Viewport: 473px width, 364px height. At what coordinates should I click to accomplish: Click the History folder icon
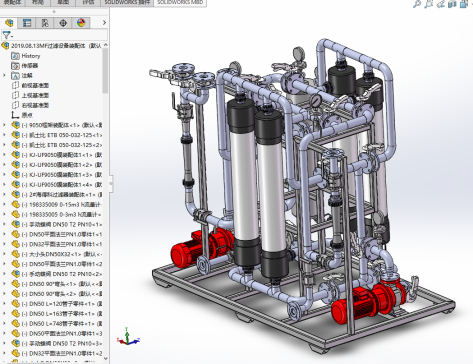tap(15, 56)
